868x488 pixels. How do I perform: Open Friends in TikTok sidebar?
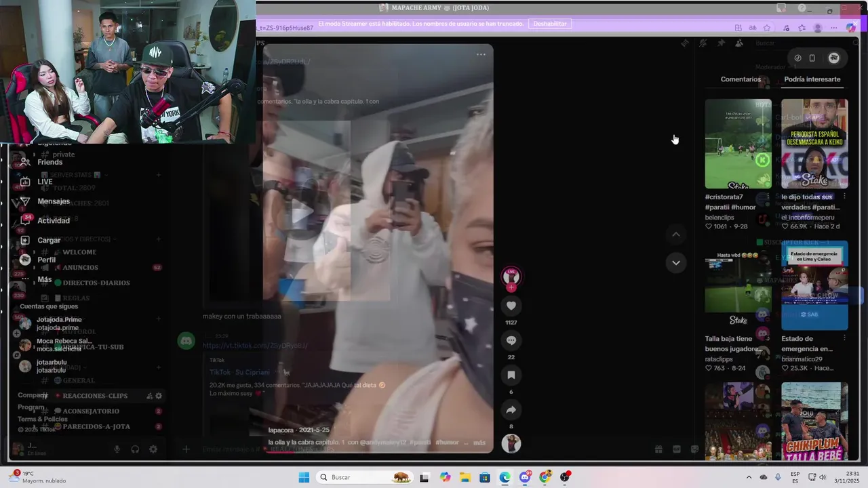42,162
